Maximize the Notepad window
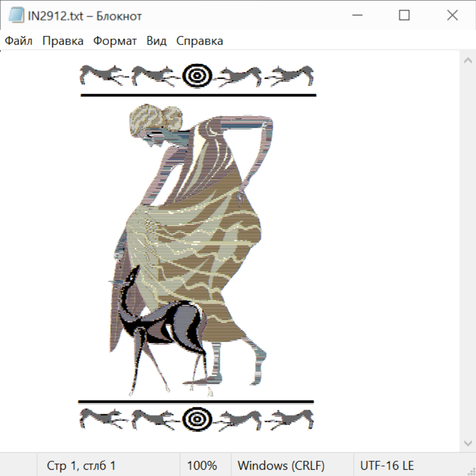476x476 pixels. tap(404, 16)
